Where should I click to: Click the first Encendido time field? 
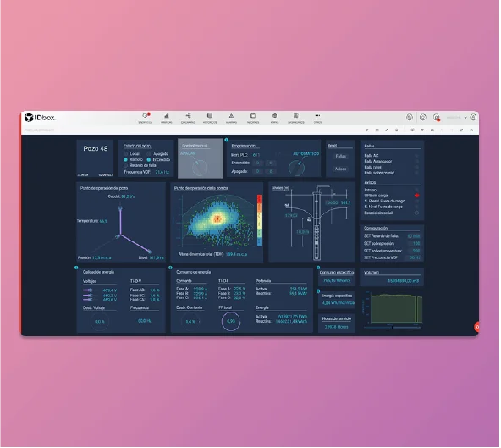click(257, 163)
